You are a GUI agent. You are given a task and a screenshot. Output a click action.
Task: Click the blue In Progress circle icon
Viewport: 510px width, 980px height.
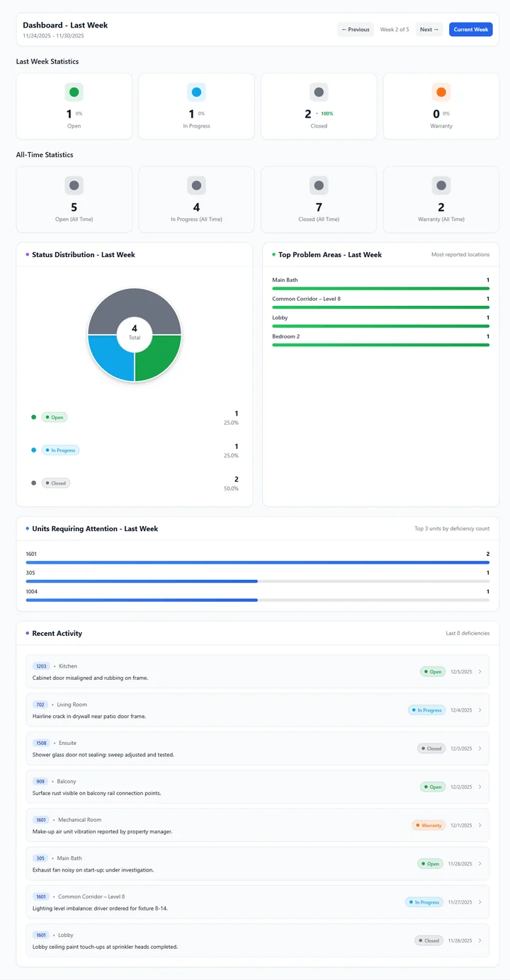(x=196, y=91)
